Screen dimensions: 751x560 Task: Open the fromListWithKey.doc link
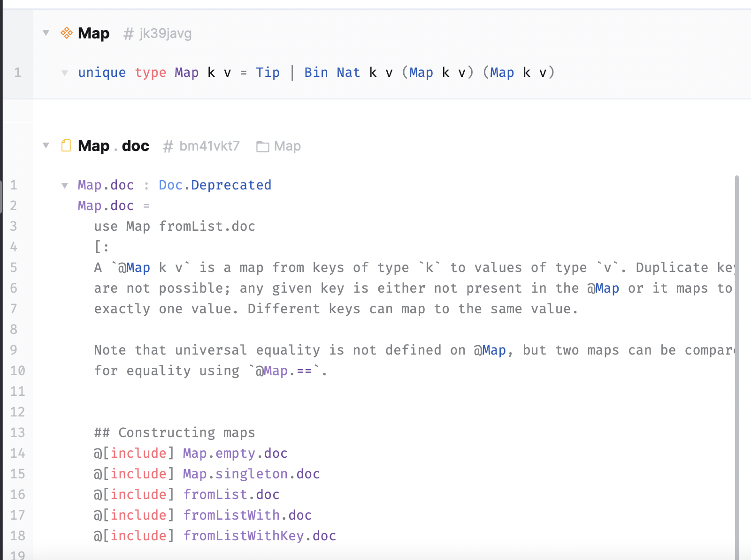259,536
